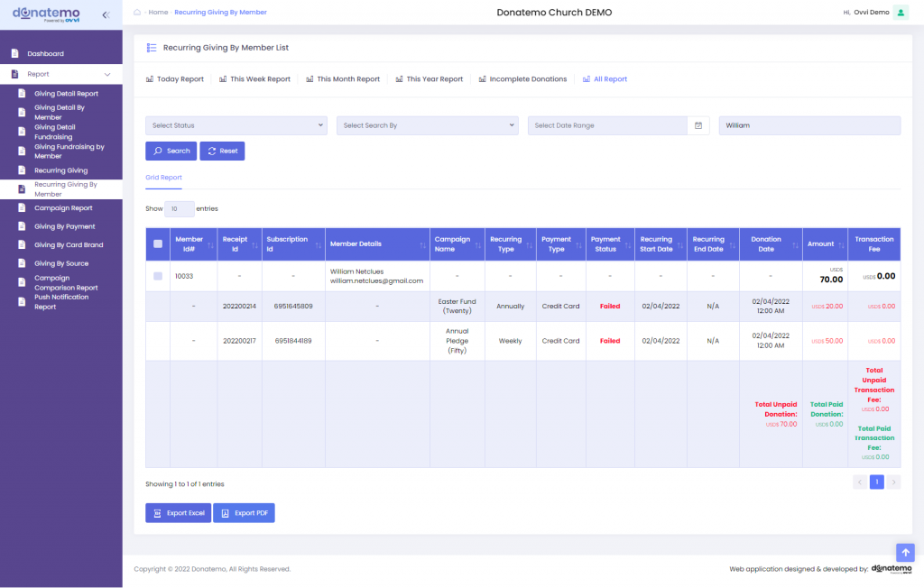This screenshot has height=588, width=924.
Task: Select page 1 in the pagination control
Action: pos(876,482)
